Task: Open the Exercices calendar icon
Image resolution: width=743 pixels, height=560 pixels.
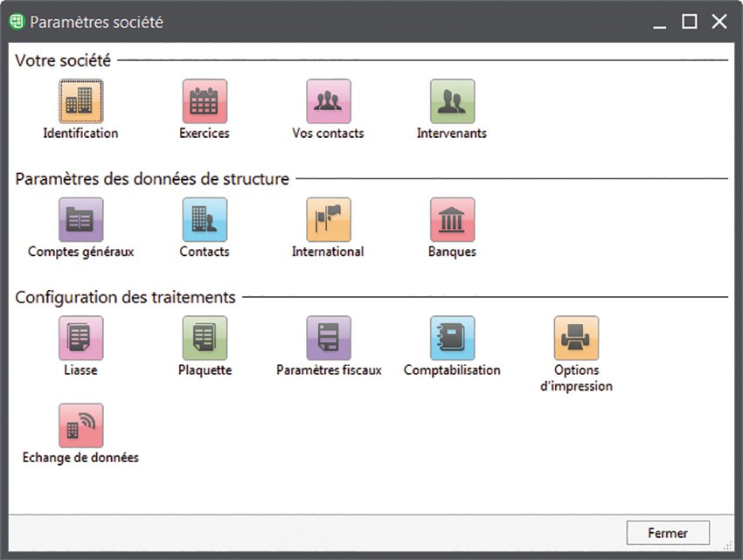Action: click(x=205, y=101)
